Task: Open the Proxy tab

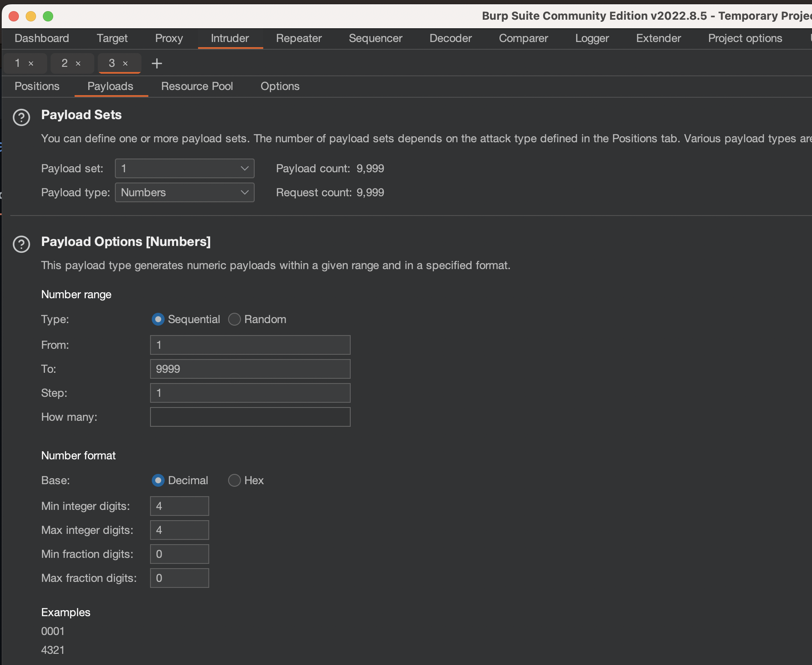Action: (169, 39)
